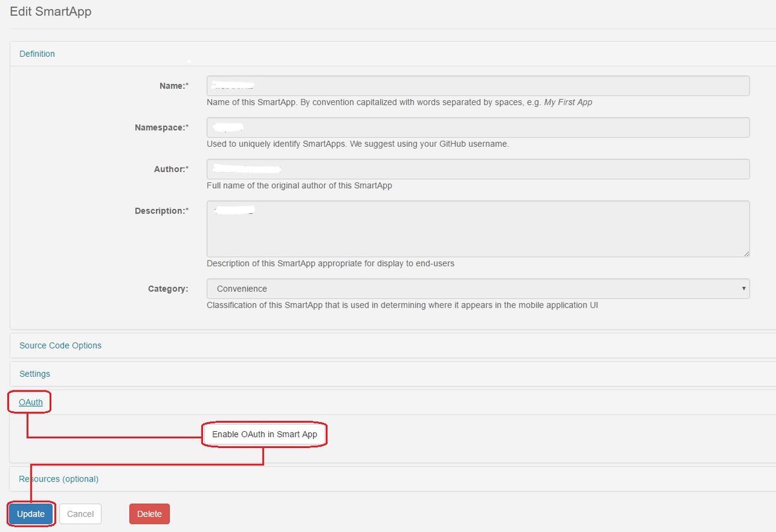Click the blue Update button
This screenshot has width=776, height=532.
pos(31,514)
